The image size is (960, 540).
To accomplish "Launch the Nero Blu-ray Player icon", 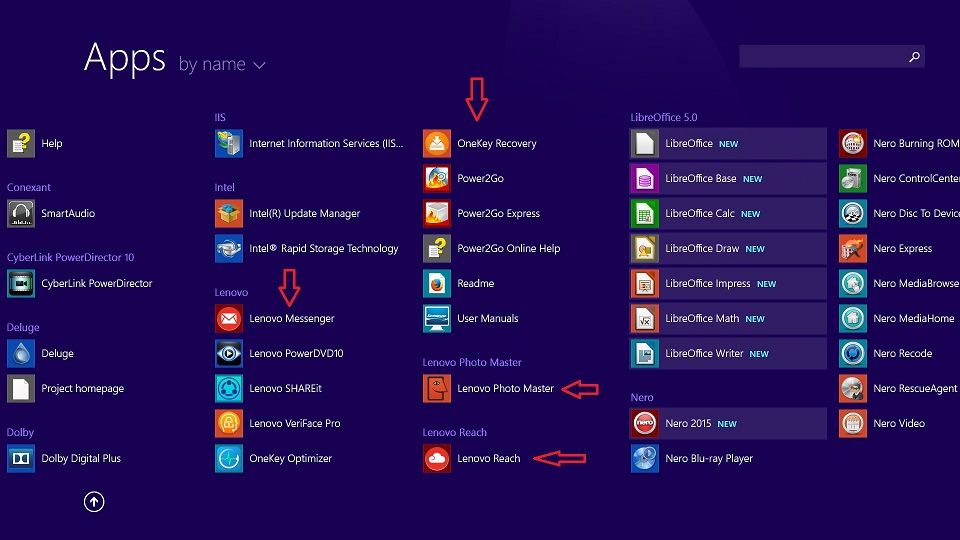I will click(x=645, y=459).
